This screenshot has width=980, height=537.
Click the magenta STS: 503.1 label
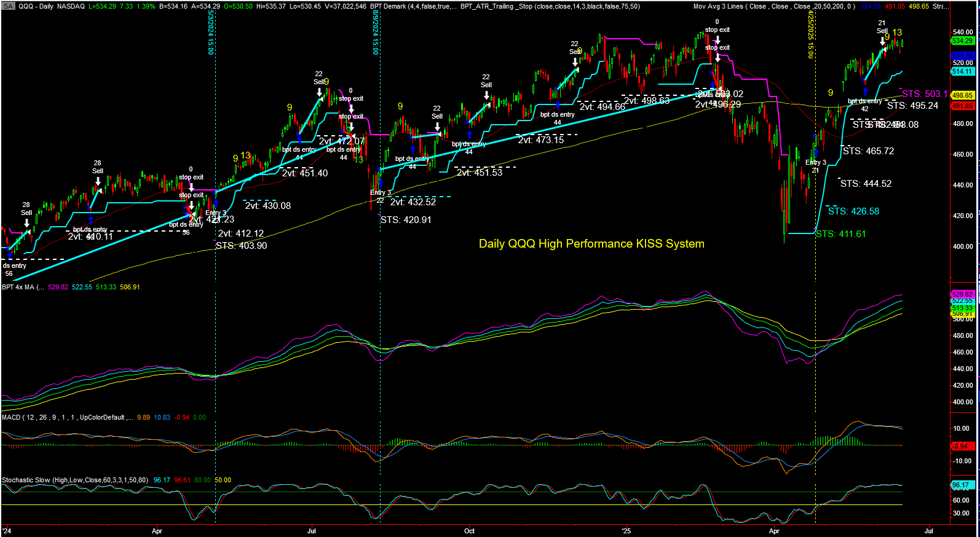925,94
